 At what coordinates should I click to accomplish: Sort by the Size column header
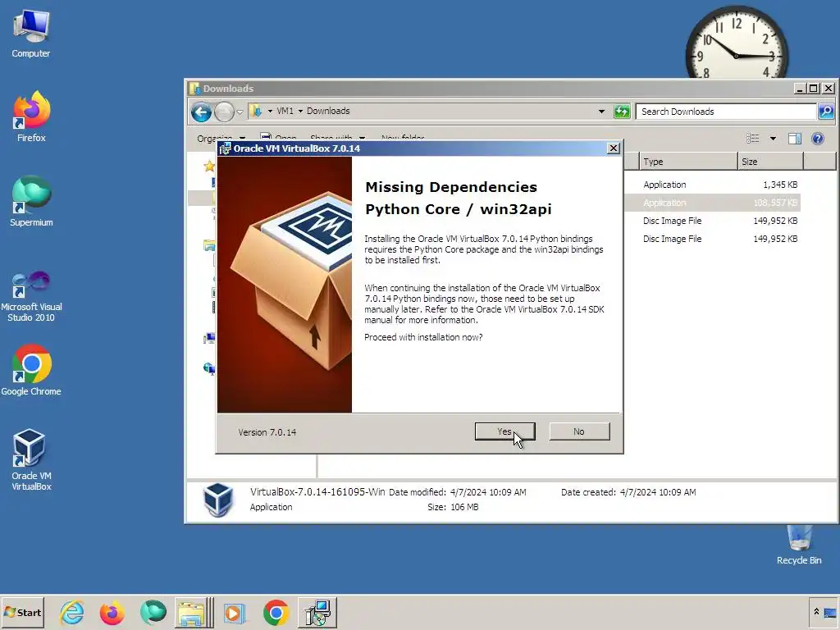pos(770,162)
